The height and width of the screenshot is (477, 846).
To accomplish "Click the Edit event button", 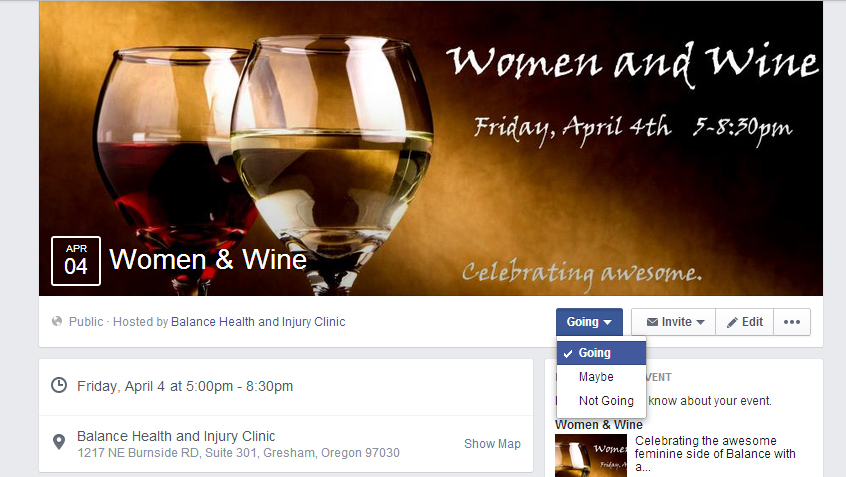I will pyautogui.click(x=745, y=322).
